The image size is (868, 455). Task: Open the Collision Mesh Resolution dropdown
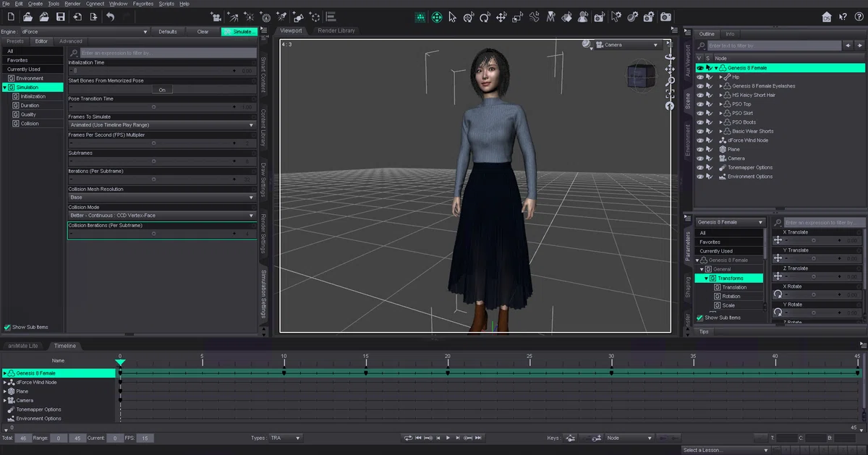point(161,197)
